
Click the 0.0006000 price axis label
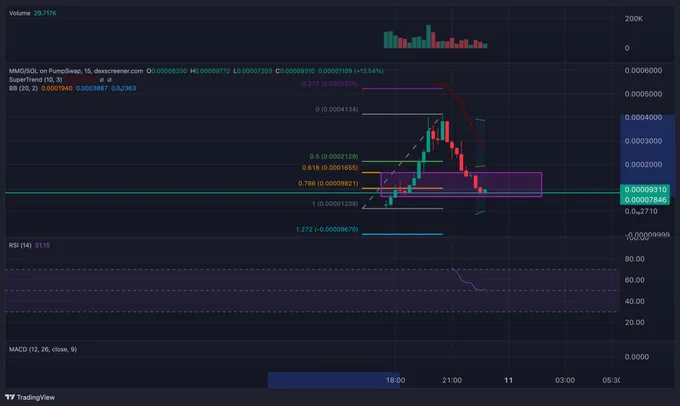[643, 70]
